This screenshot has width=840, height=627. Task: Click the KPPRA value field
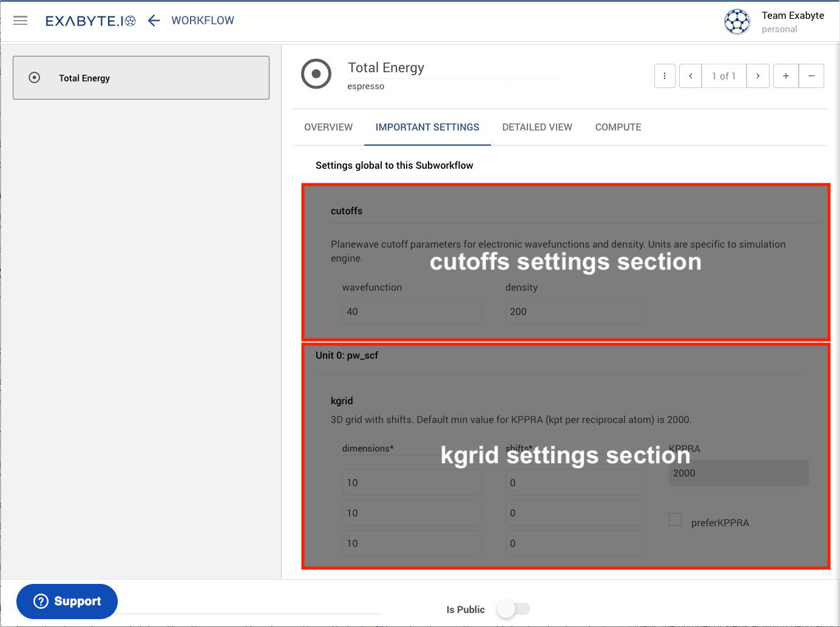coord(738,473)
